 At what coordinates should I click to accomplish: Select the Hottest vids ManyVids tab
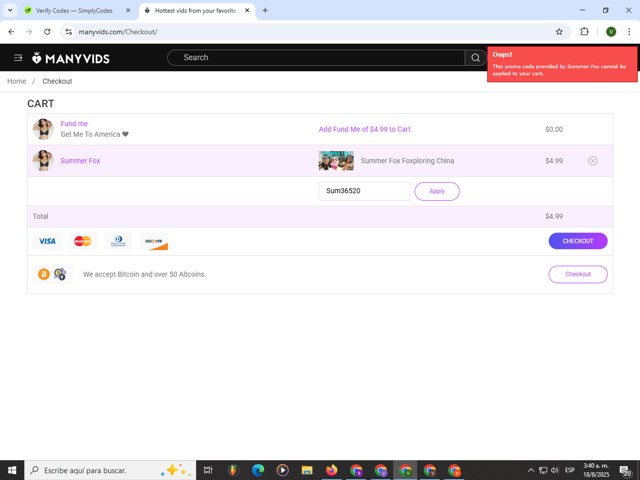(195, 11)
